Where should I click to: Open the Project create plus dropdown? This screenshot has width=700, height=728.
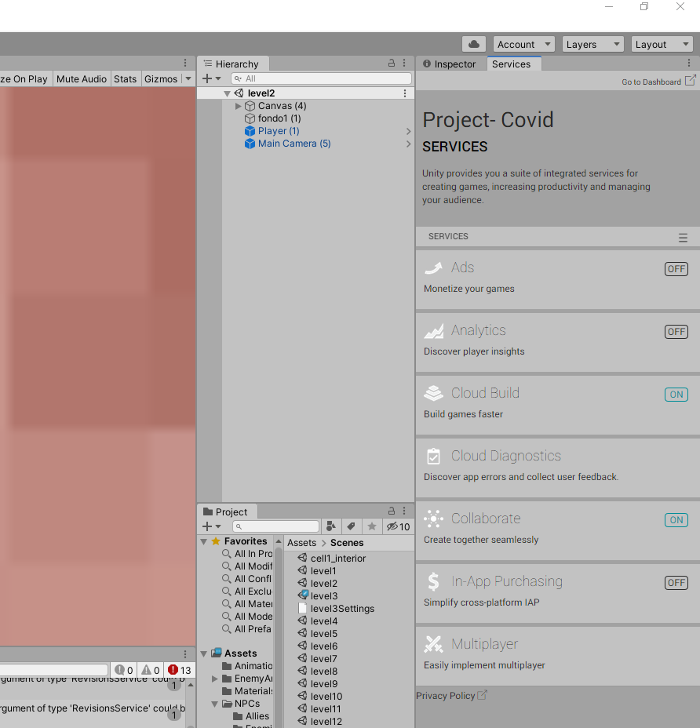212,526
